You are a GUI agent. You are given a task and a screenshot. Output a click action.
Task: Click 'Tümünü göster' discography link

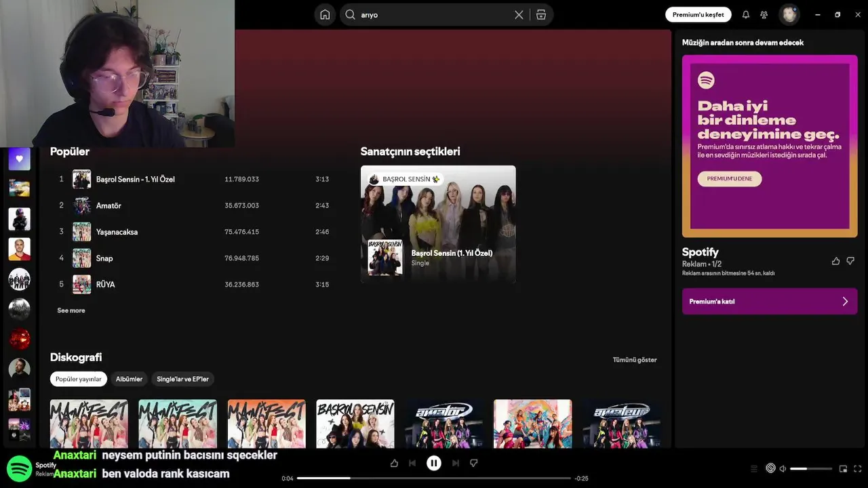635,360
